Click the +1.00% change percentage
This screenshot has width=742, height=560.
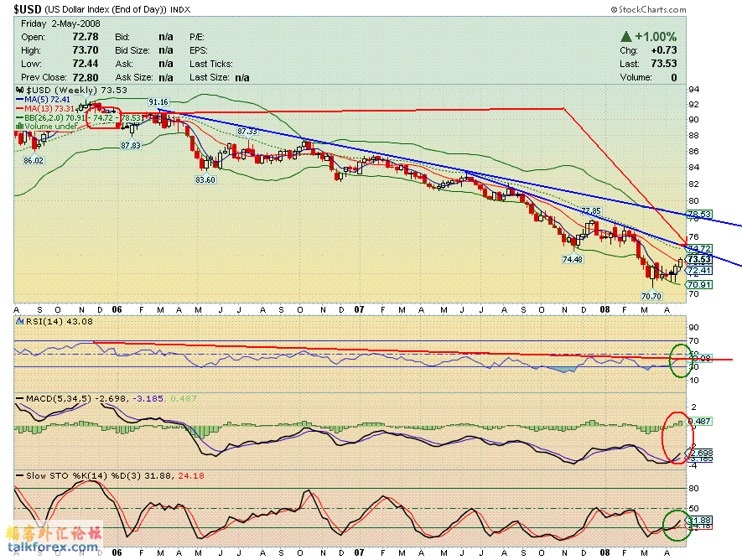tap(656, 36)
